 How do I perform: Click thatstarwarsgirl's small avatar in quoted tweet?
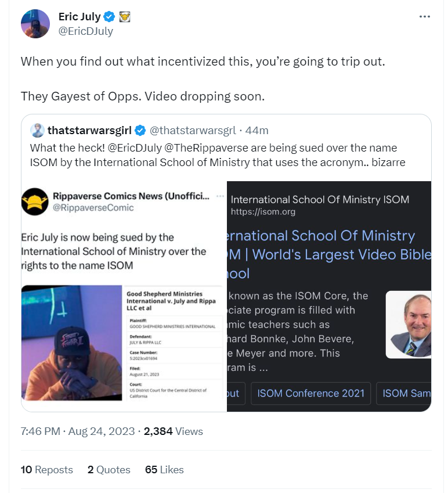(37, 130)
